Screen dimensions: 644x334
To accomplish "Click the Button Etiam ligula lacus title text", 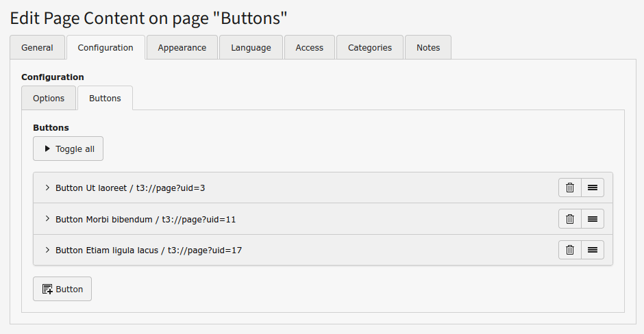I will (x=149, y=250).
